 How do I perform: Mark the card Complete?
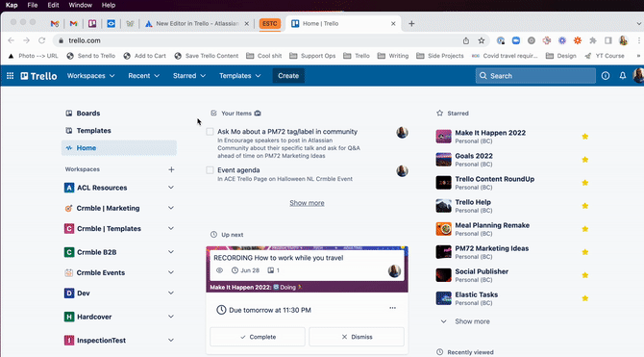pyautogui.click(x=258, y=337)
